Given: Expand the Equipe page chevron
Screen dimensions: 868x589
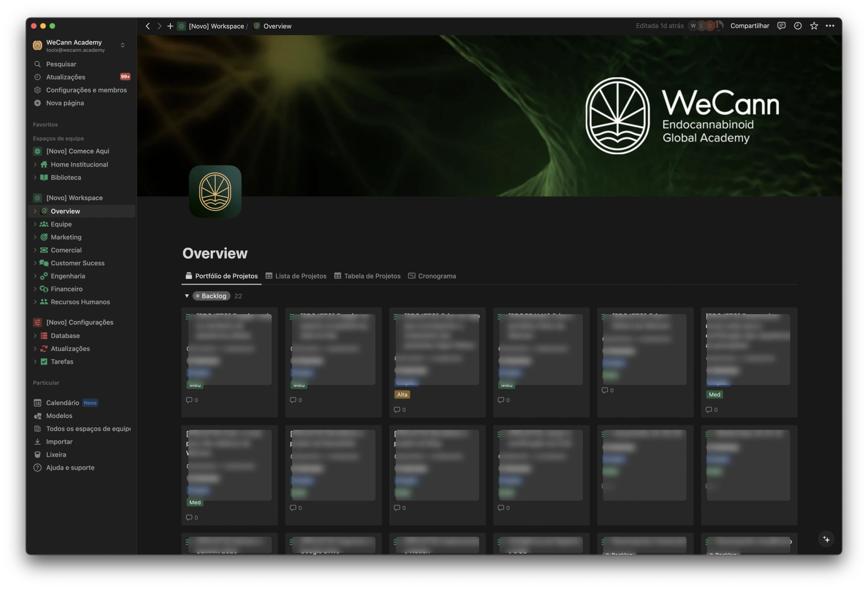Looking at the screenshot, I should pos(35,224).
